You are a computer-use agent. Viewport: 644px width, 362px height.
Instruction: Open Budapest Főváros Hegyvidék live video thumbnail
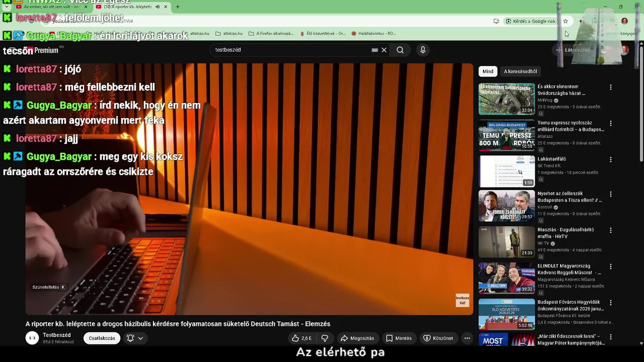[x=507, y=314]
